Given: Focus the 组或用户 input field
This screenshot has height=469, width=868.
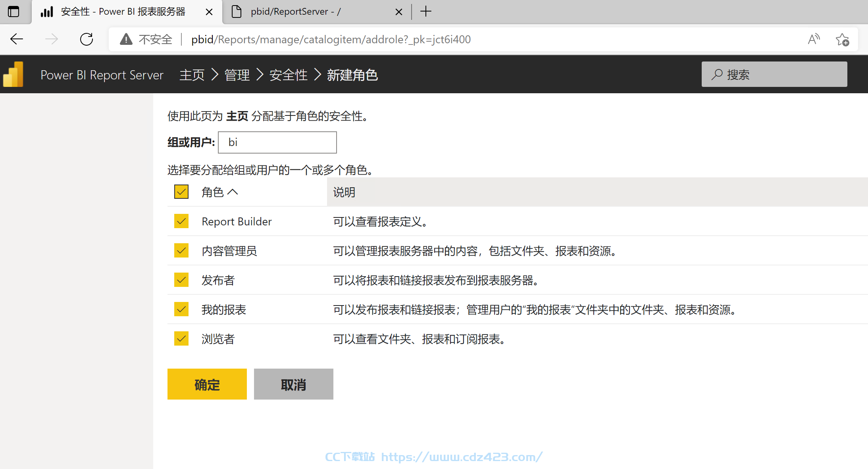Looking at the screenshot, I should click(x=277, y=142).
